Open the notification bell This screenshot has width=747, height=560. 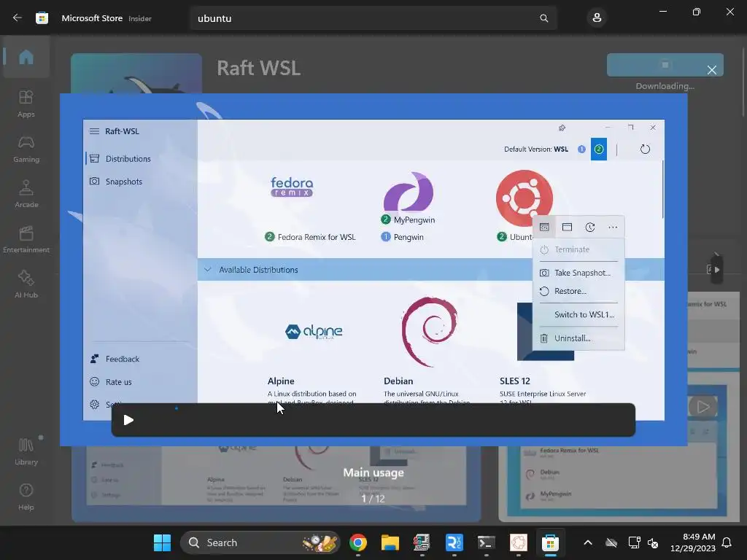coord(727,542)
